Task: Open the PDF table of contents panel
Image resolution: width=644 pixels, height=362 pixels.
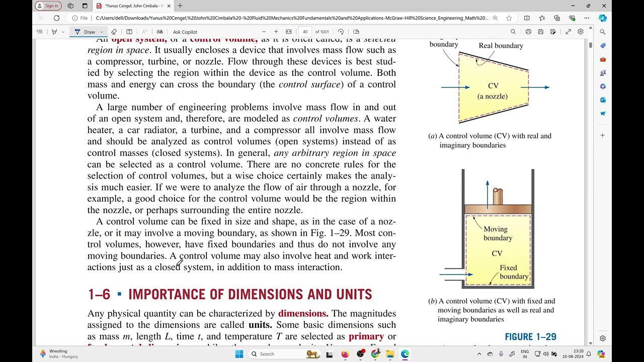Action: coord(40,32)
